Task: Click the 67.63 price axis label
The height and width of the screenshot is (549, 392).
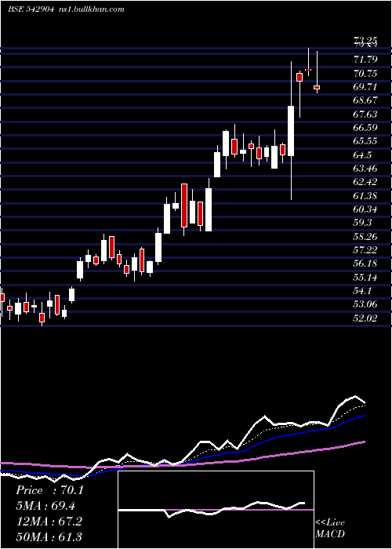Action: pos(365,115)
